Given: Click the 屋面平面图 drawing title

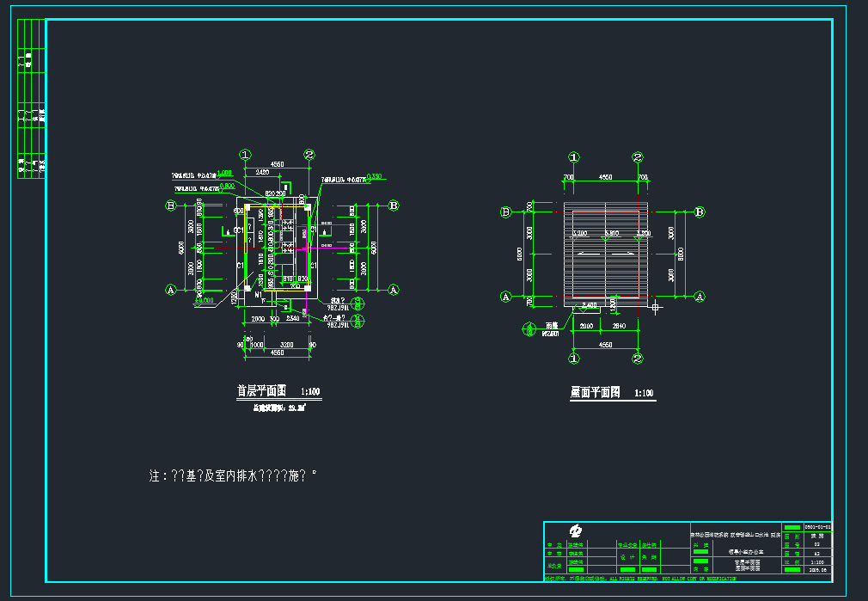Looking at the screenshot, I should pos(596,392).
